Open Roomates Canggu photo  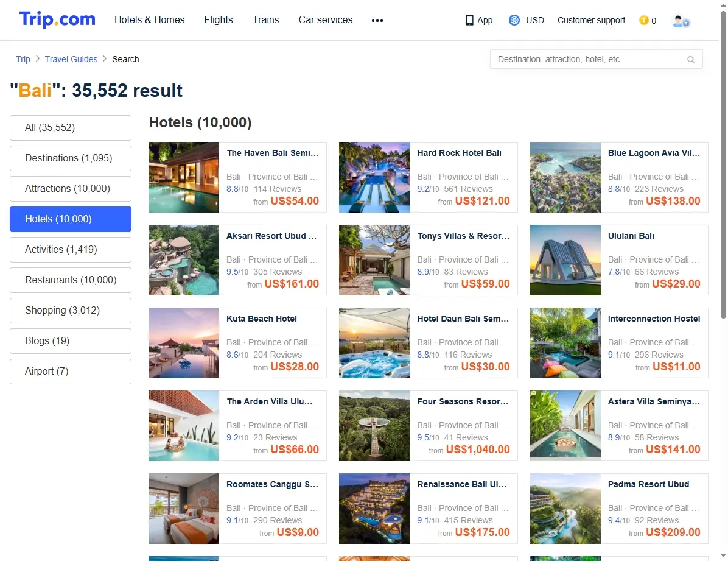click(x=184, y=509)
